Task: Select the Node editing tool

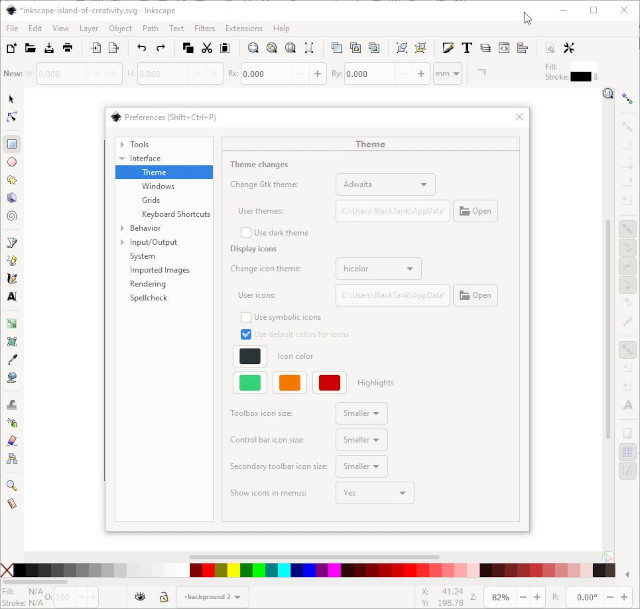Action: (12, 117)
